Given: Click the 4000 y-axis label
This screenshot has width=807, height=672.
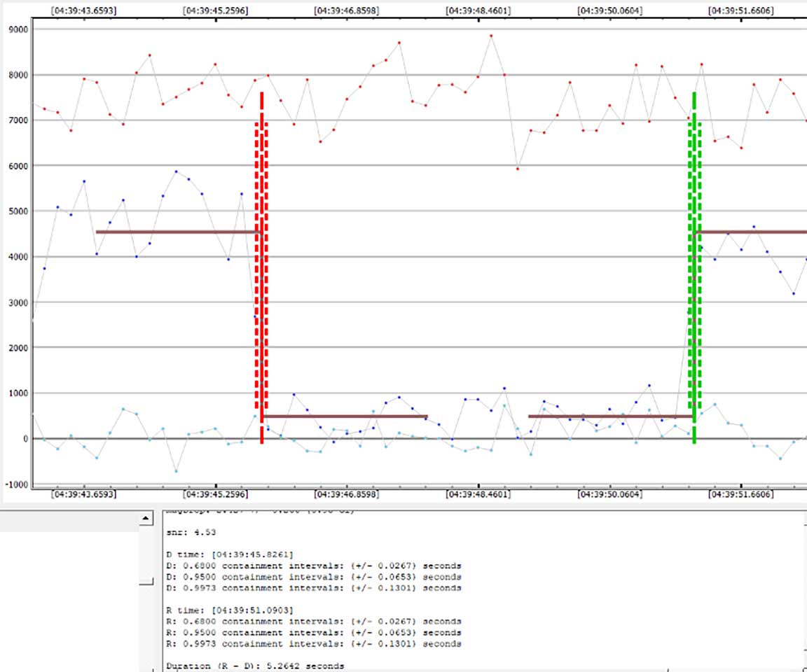Looking at the screenshot, I should click(x=18, y=257).
